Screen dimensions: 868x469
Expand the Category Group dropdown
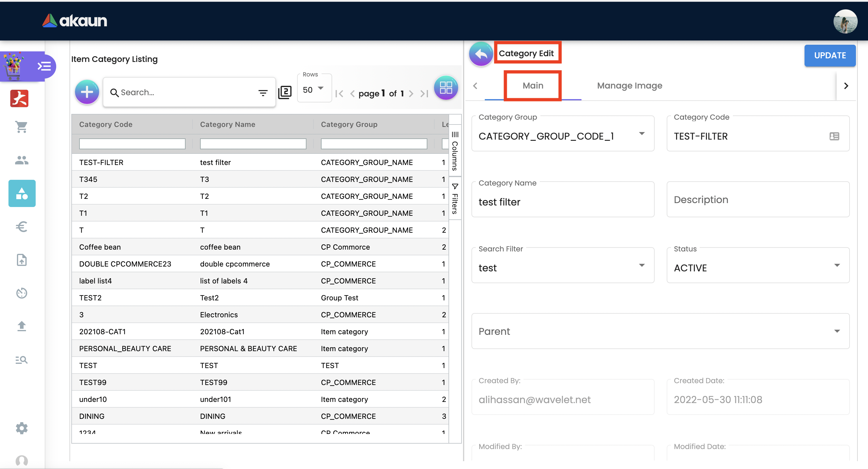[642, 134]
